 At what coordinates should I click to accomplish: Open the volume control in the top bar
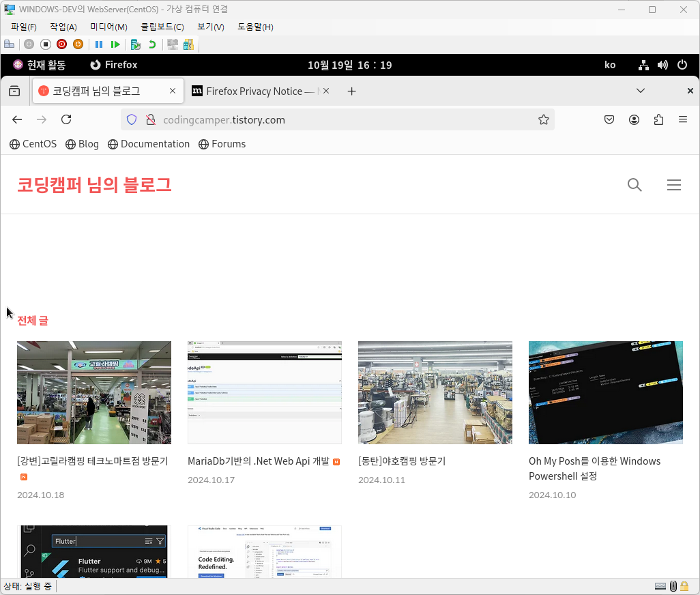click(662, 65)
